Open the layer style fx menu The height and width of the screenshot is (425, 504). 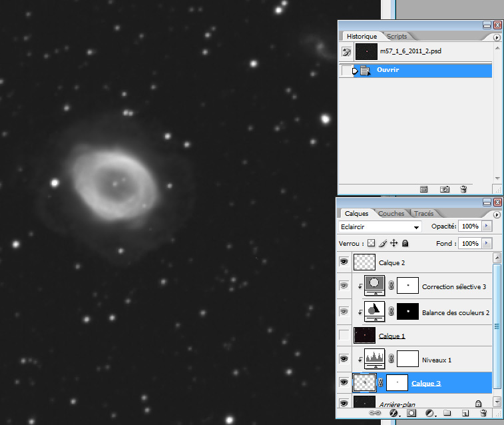(x=394, y=413)
